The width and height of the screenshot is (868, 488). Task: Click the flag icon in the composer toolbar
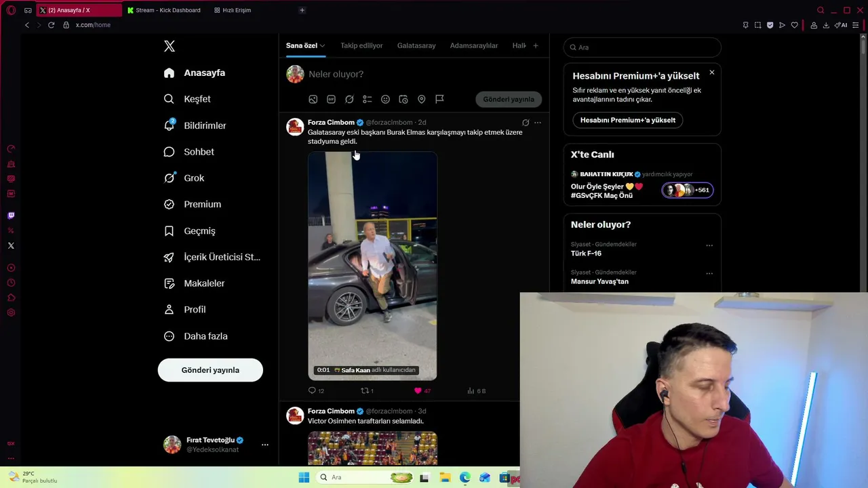click(x=439, y=99)
